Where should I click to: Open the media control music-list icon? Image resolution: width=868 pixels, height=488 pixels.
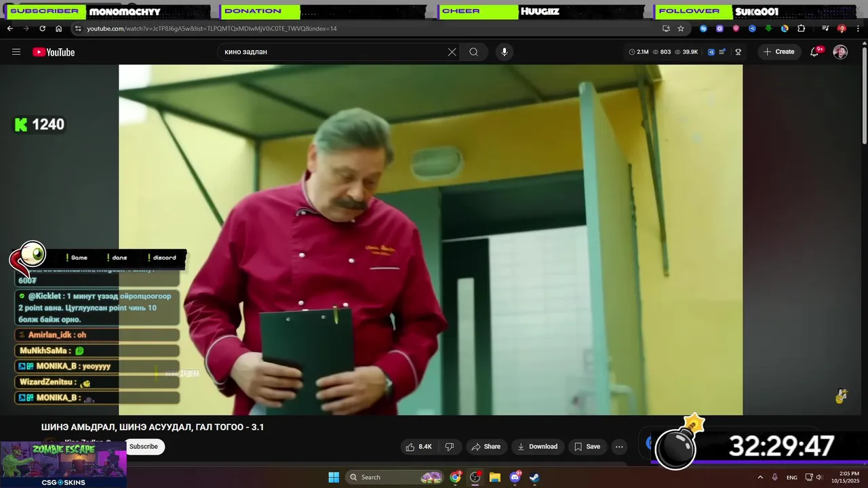coord(825,28)
